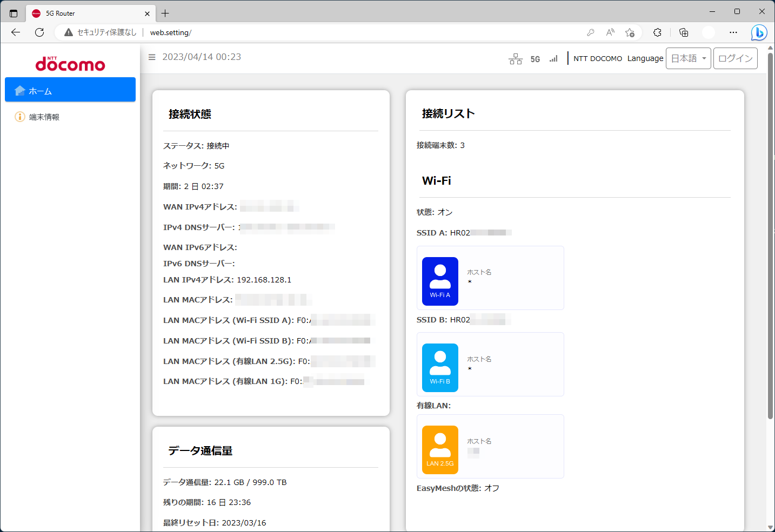Click the wired network status icon
Image resolution: width=775 pixels, height=532 pixels.
coord(516,59)
